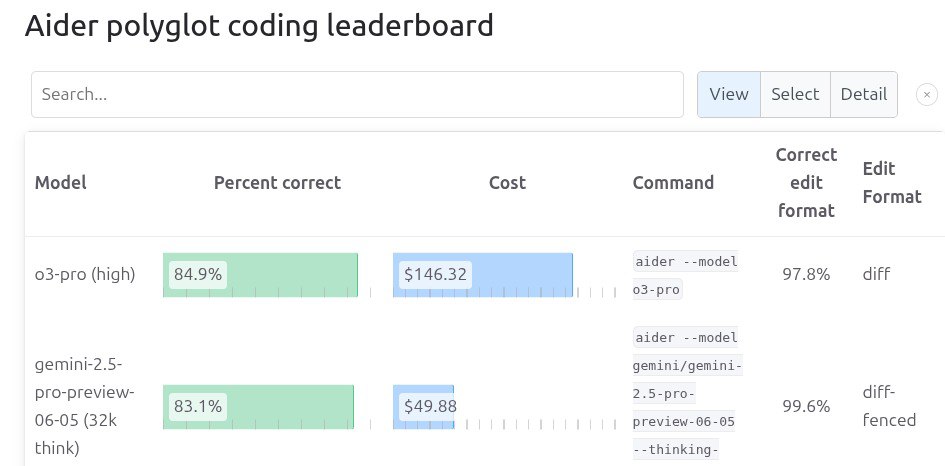Click the clear search × icon
This screenshot has height=466, width=945.
click(x=927, y=95)
